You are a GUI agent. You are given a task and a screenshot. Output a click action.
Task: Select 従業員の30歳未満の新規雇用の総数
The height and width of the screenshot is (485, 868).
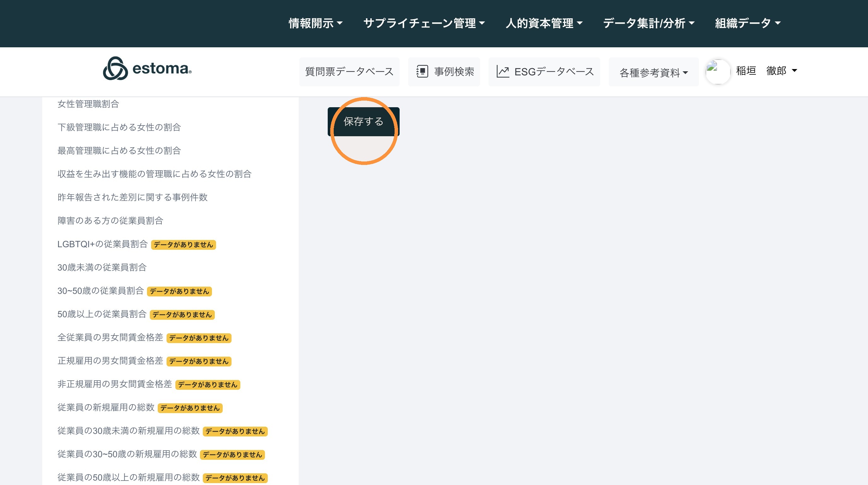129,430
